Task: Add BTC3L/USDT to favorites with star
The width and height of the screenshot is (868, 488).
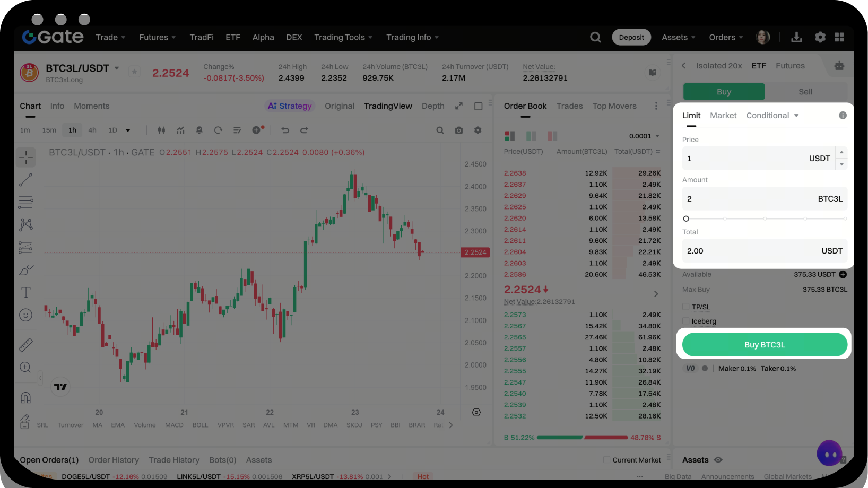Action: coord(135,72)
